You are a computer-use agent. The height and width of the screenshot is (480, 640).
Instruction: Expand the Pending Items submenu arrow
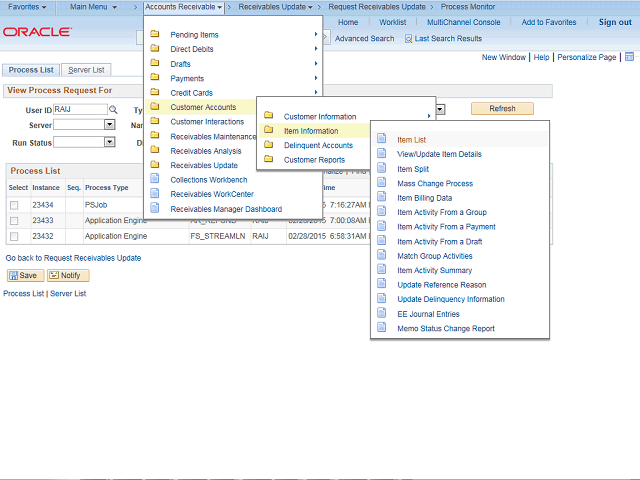(x=316, y=34)
